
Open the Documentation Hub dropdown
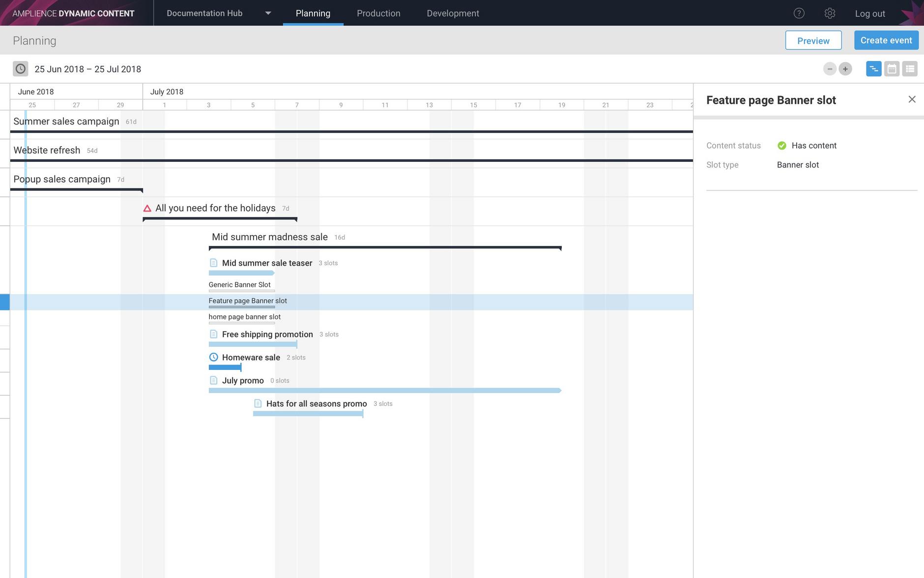pos(267,13)
